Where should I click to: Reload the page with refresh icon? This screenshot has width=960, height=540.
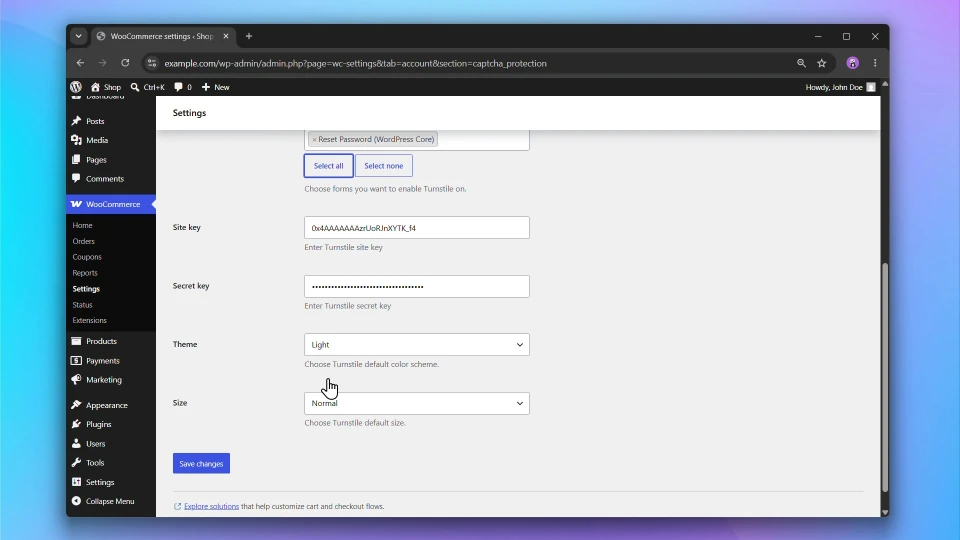(125, 63)
